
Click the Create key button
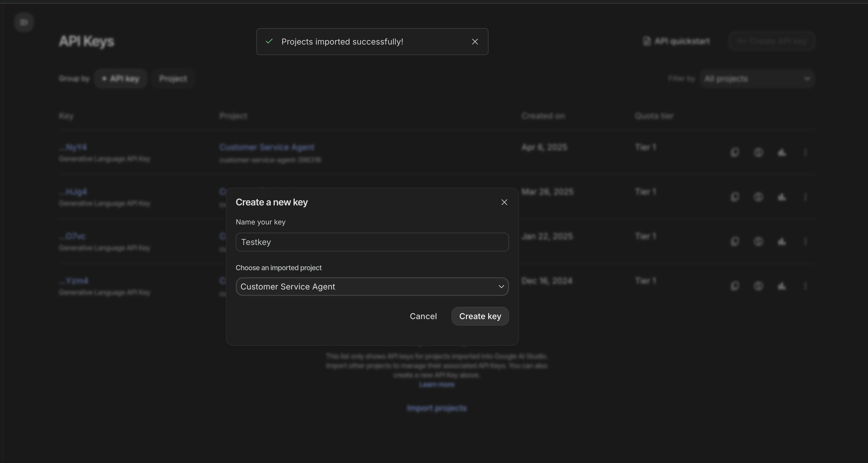pos(480,316)
